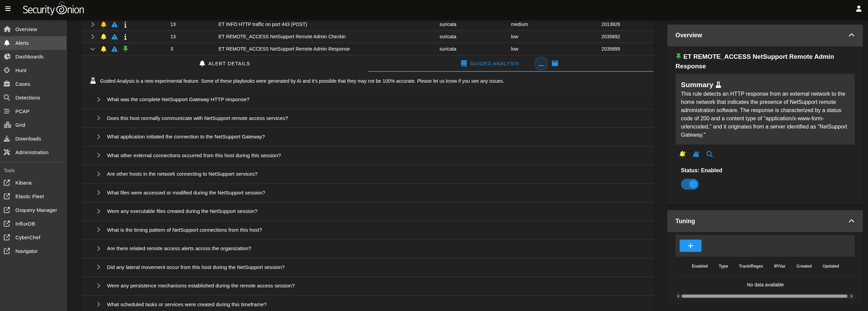
Task: Add a new tuning entry with plus button
Action: tap(690, 246)
